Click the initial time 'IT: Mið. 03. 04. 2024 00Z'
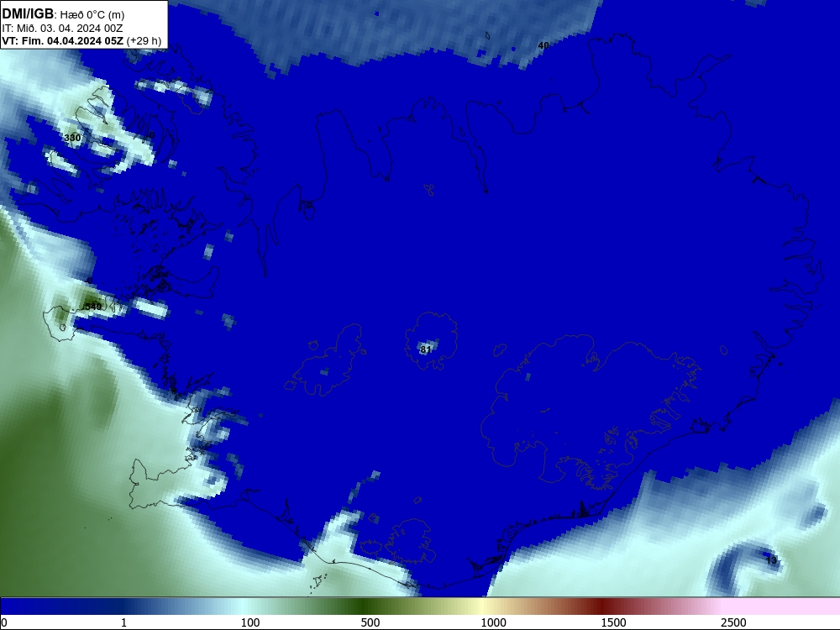The height and width of the screenshot is (630, 840). click(62, 29)
